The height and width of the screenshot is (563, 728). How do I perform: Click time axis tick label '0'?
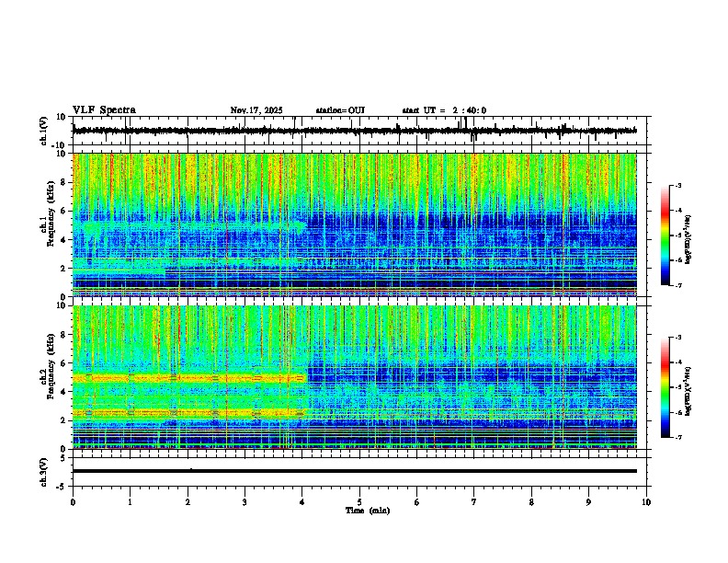point(73,502)
